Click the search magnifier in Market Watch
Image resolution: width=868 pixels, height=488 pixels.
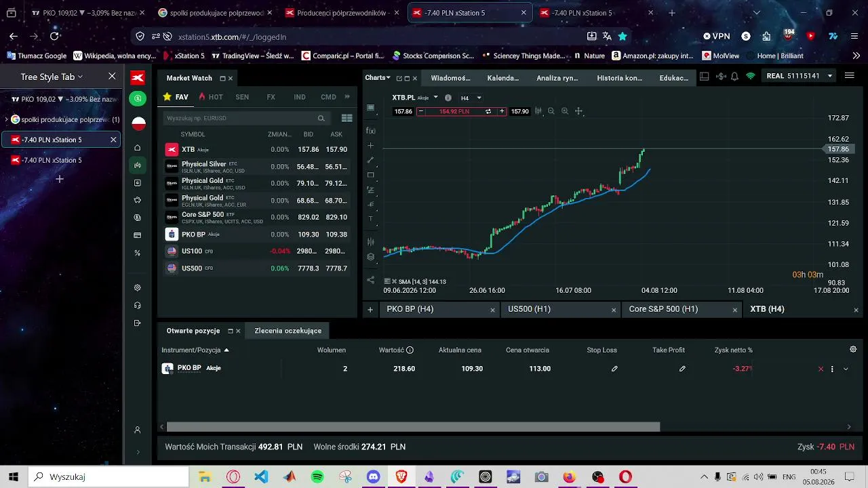(321, 118)
